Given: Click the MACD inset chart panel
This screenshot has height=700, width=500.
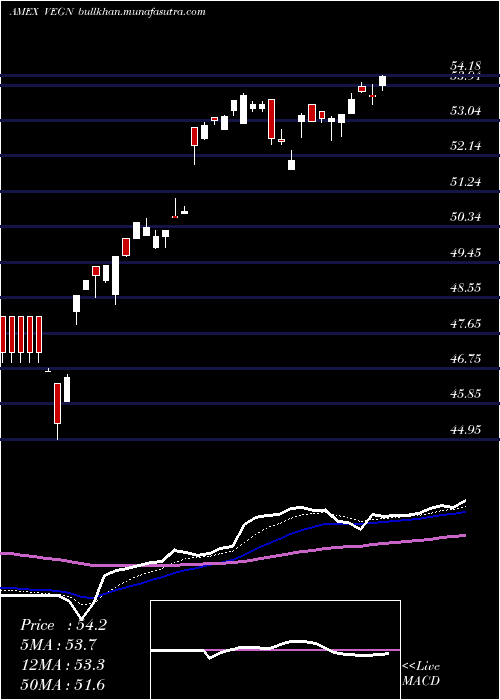Looking at the screenshot, I should point(275,650).
